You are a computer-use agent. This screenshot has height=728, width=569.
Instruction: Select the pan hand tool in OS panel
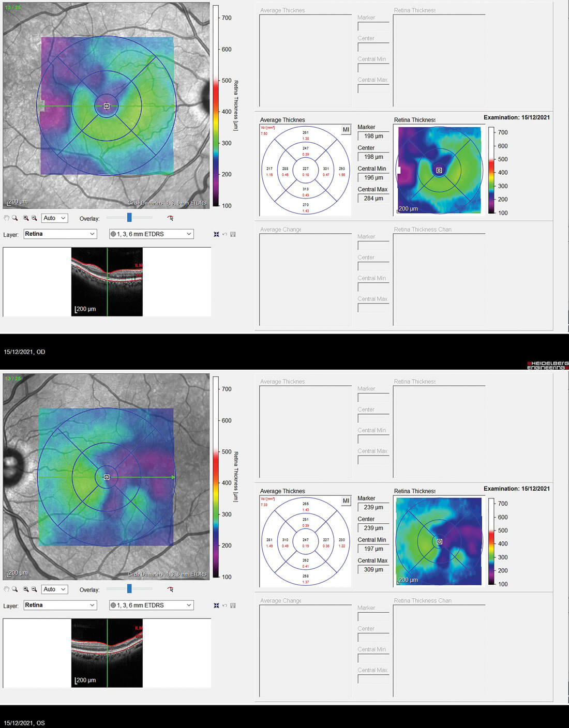(x=7, y=589)
